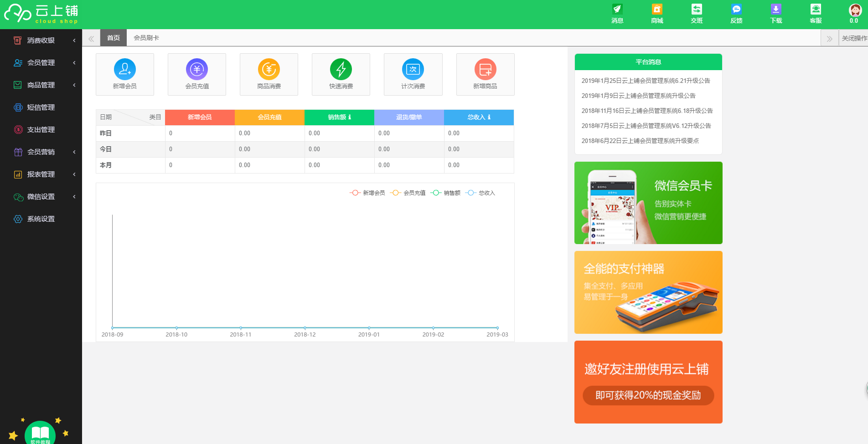
Task: Select 支出管理 in the sidebar
Action: 41,129
